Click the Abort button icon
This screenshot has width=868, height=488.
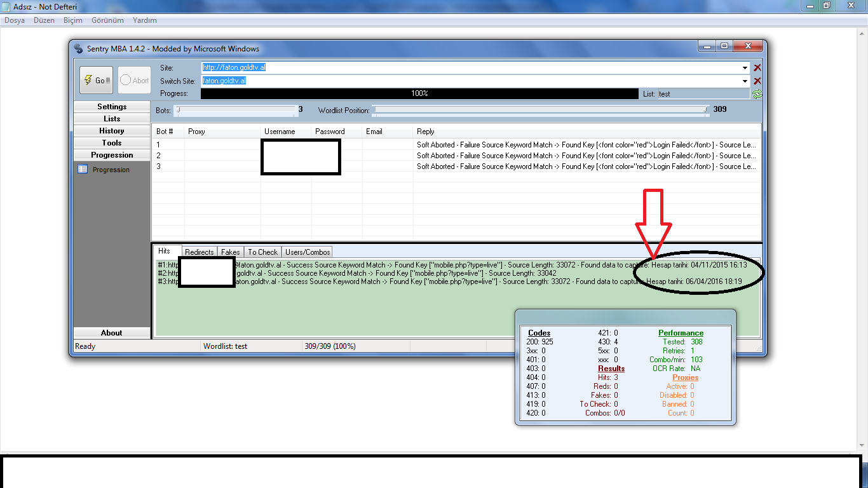(x=126, y=81)
